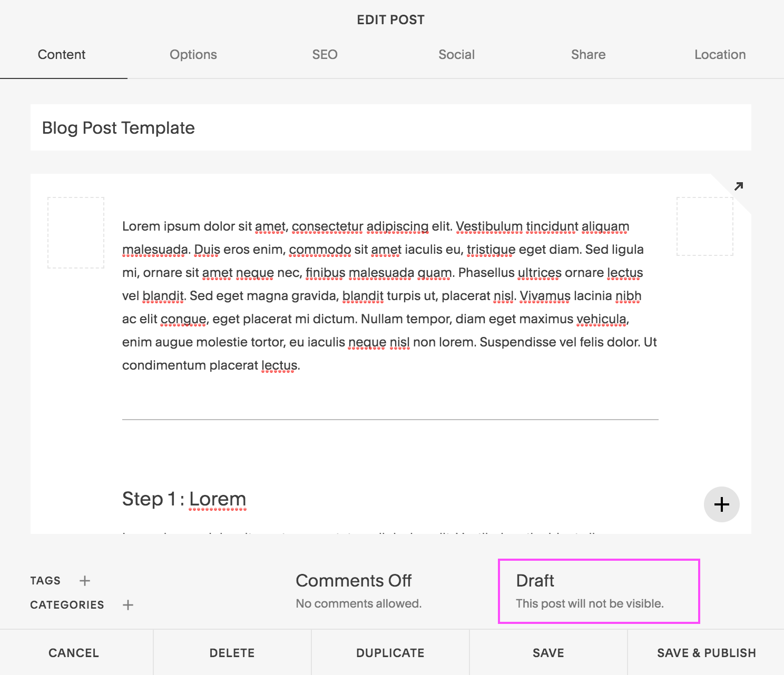Add a category using the plus icon

tap(128, 604)
